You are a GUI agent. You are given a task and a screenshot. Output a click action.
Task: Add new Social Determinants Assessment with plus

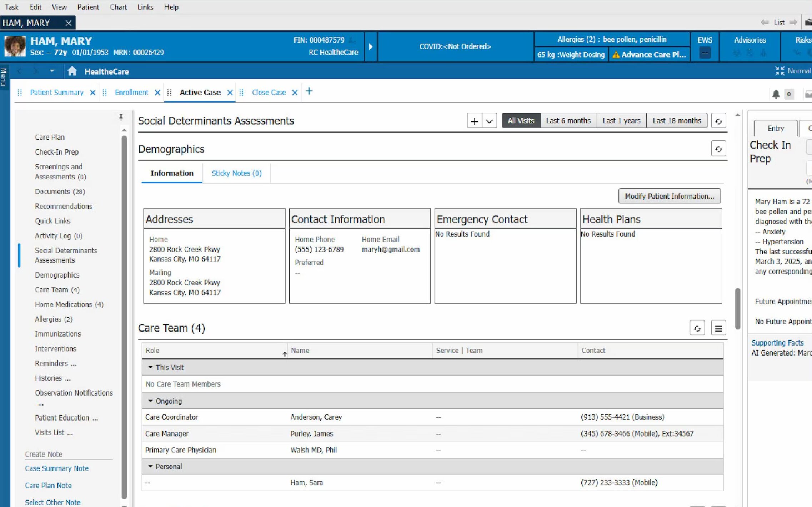click(x=474, y=121)
